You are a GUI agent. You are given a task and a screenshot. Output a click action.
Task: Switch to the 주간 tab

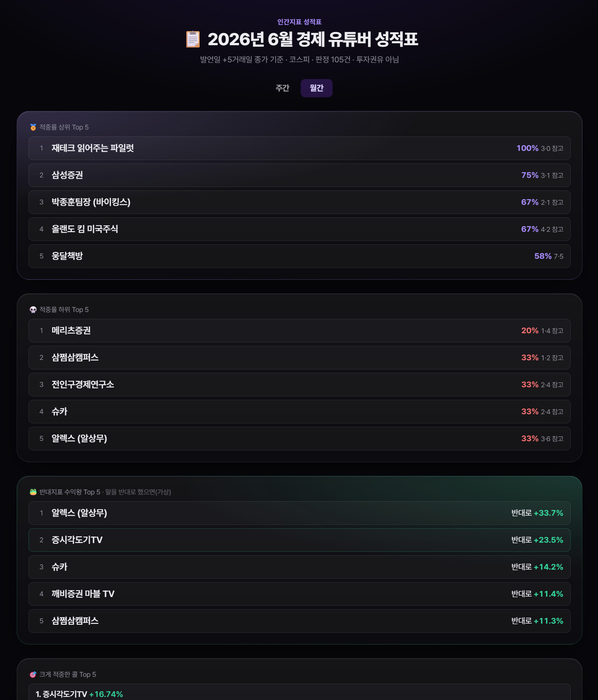[282, 88]
